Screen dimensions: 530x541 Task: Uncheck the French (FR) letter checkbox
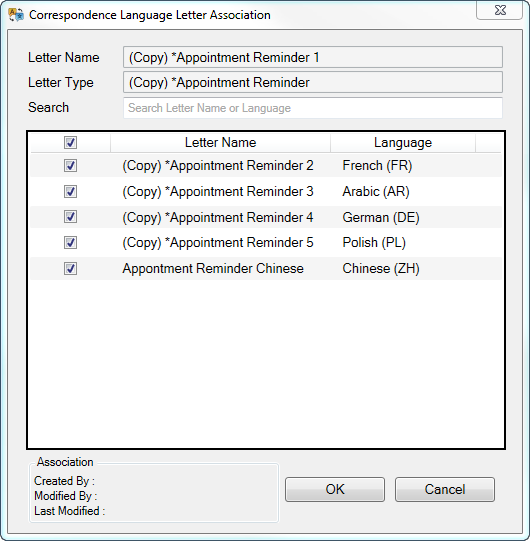pyautogui.click(x=70, y=166)
